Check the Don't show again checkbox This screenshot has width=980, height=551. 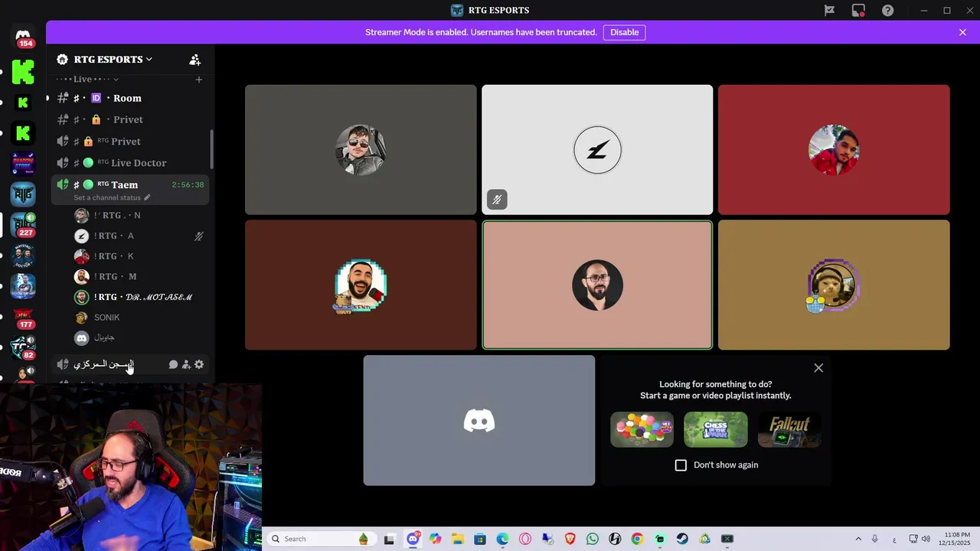click(681, 465)
